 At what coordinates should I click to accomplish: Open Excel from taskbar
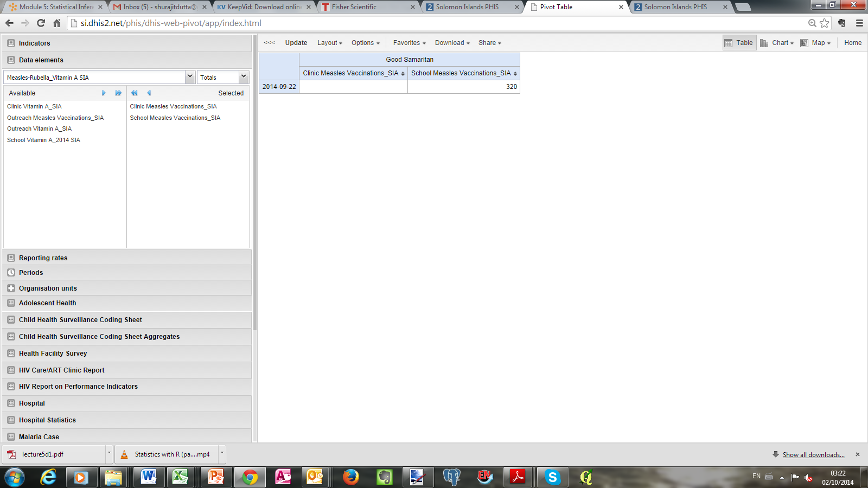click(181, 477)
